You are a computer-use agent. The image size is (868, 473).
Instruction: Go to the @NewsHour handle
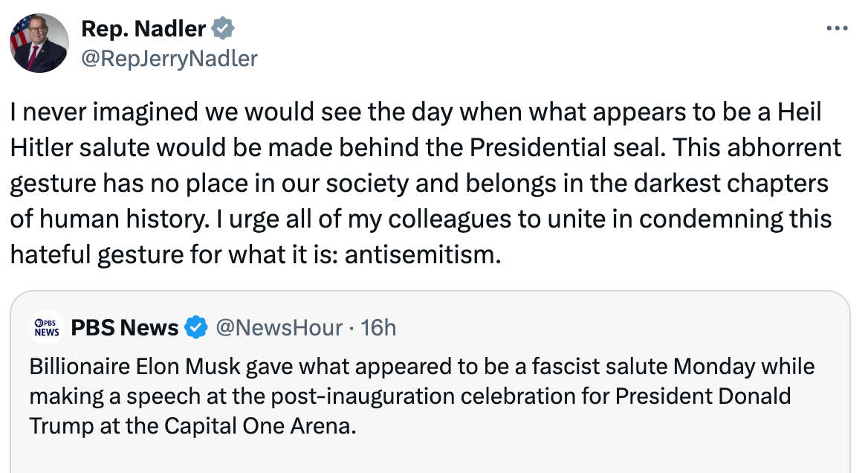pyautogui.click(x=279, y=327)
